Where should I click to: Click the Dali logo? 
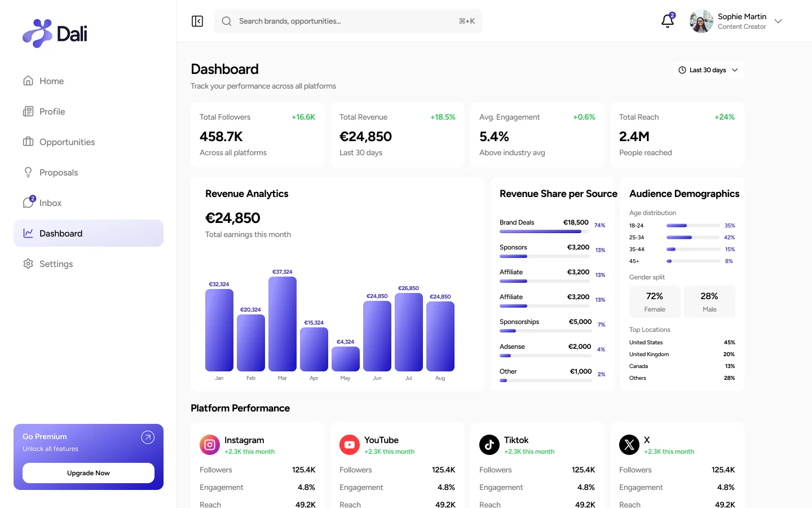55,34
